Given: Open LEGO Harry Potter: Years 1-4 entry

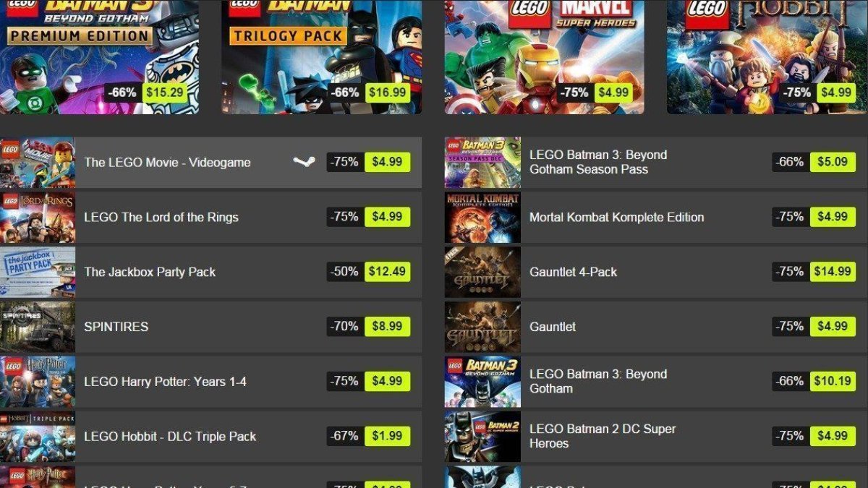Looking at the screenshot, I should tap(210, 382).
